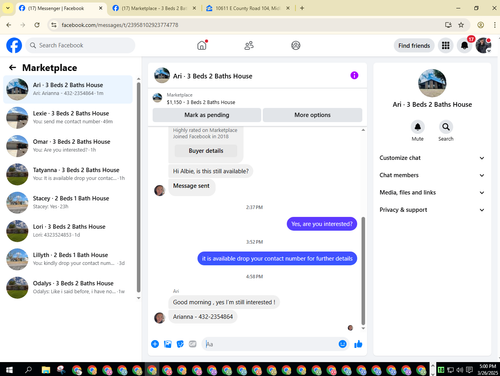Screen dimensions: 500x376
Task: Open a new browser tab
Action: pos(302,8)
